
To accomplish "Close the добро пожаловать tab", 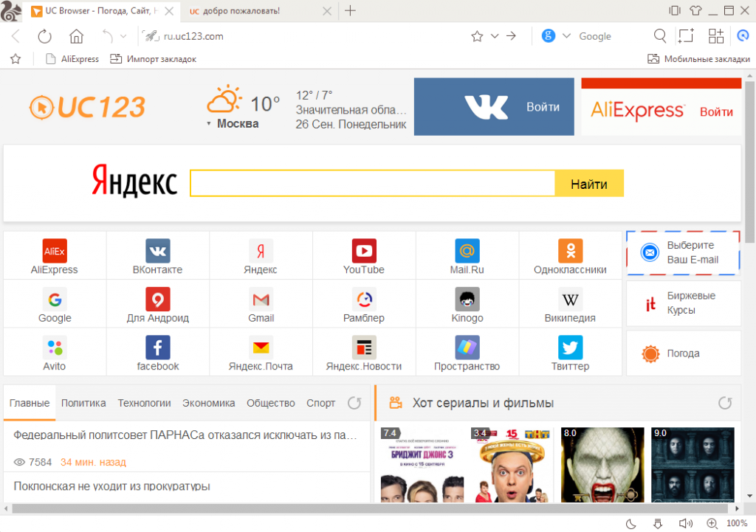I will 327,11.
